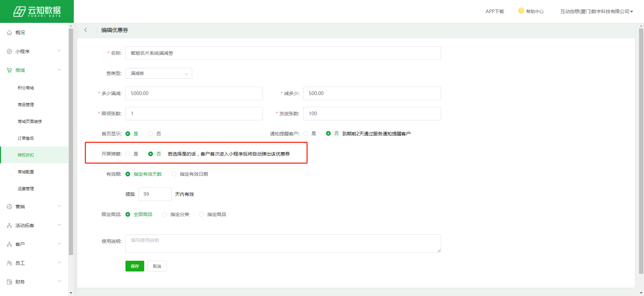Select 首页显示 是 radio button
Screen dimensions: 644x296
point(128,134)
